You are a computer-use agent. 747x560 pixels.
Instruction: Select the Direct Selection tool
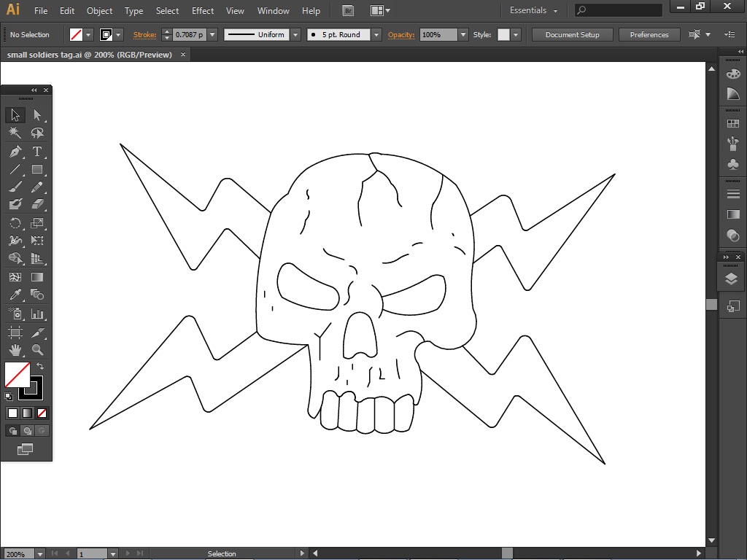[37, 114]
